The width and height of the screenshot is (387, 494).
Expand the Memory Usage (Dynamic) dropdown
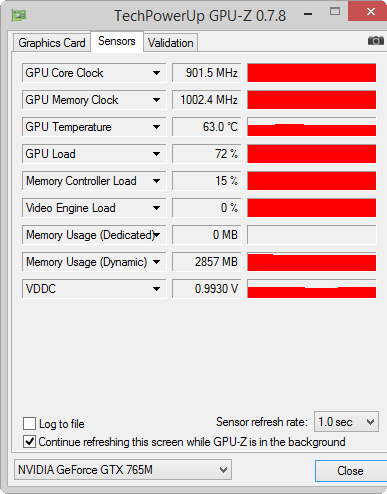click(156, 262)
